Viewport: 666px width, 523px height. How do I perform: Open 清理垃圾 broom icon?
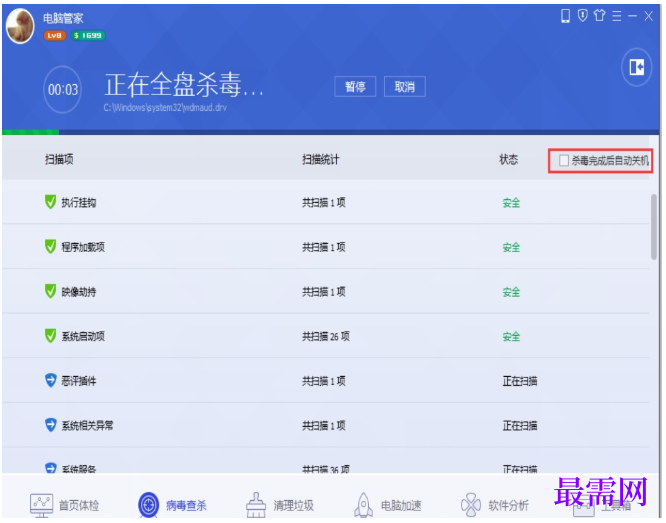(256, 505)
